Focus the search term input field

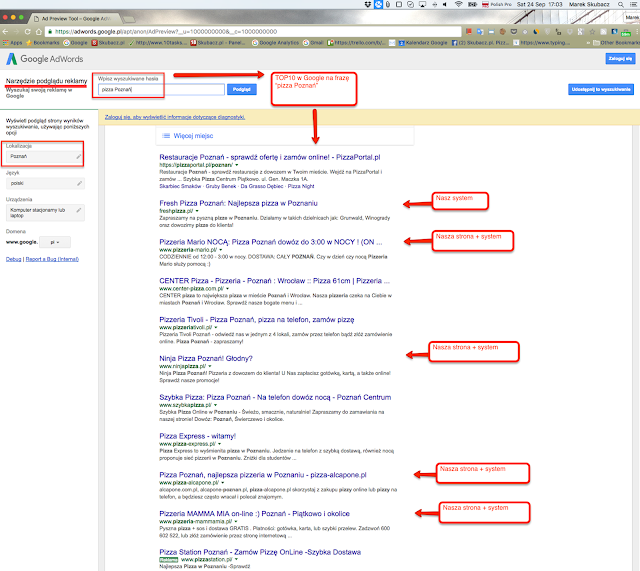[x=161, y=89]
